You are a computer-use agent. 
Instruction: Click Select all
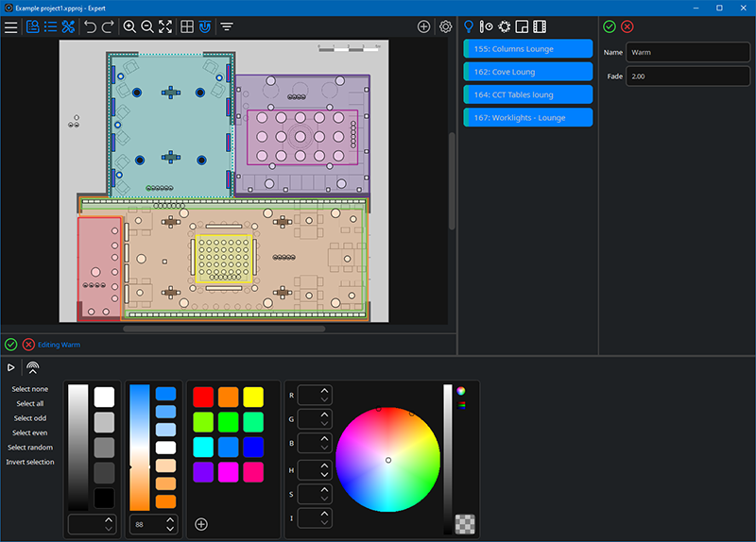[30, 403]
